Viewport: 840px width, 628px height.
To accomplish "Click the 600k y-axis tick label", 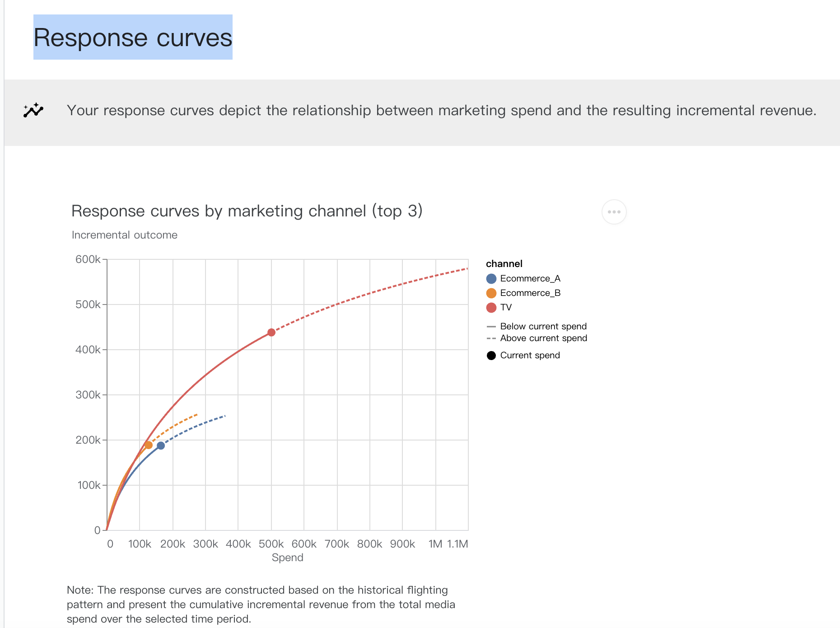I will point(88,259).
